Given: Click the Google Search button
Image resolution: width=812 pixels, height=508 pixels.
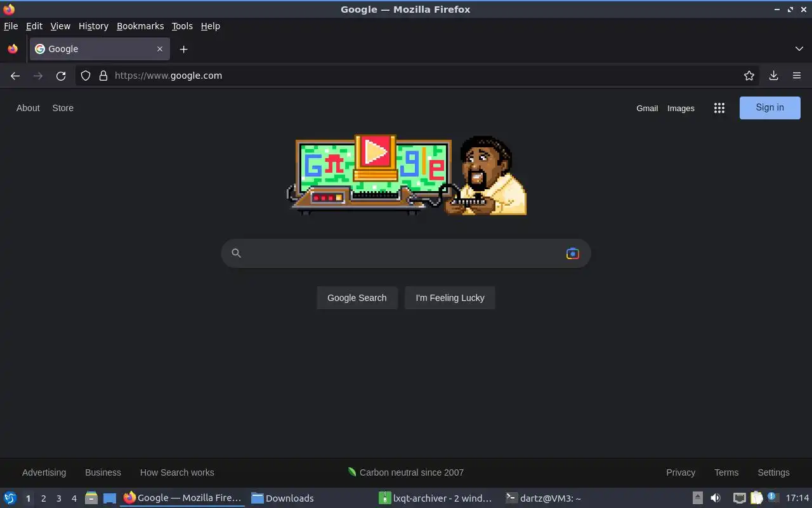Looking at the screenshot, I should coord(357,298).
